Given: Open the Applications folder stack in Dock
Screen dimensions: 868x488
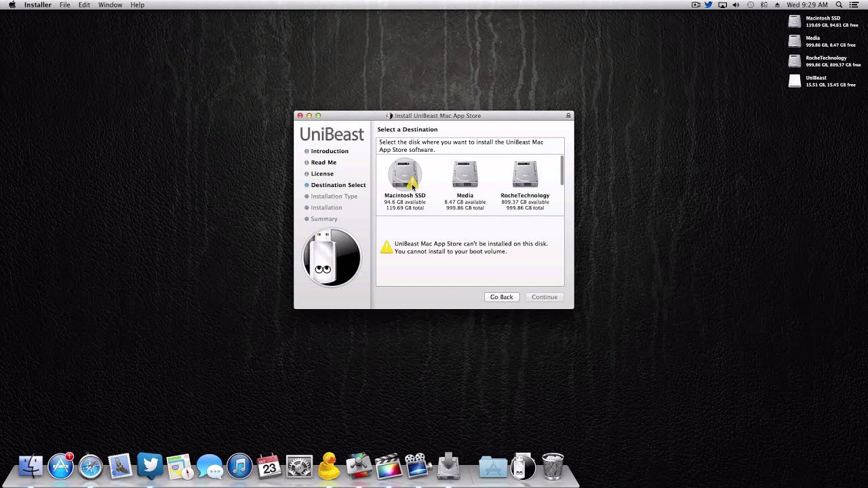Looking at the screenshot, I should point(493,466).
